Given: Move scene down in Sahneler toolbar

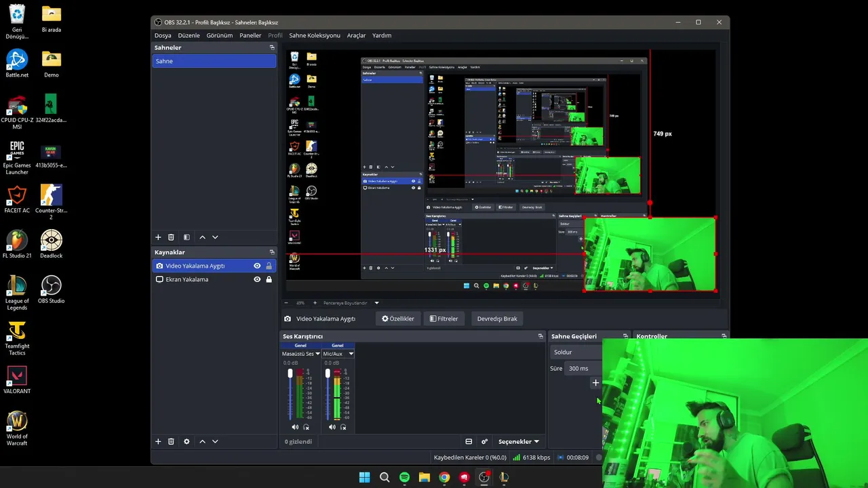Looking at the screenshot, I should (215, 237).
